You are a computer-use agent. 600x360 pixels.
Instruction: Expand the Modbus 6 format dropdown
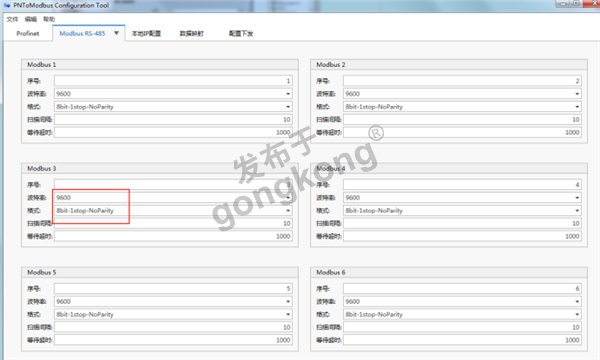462,314
